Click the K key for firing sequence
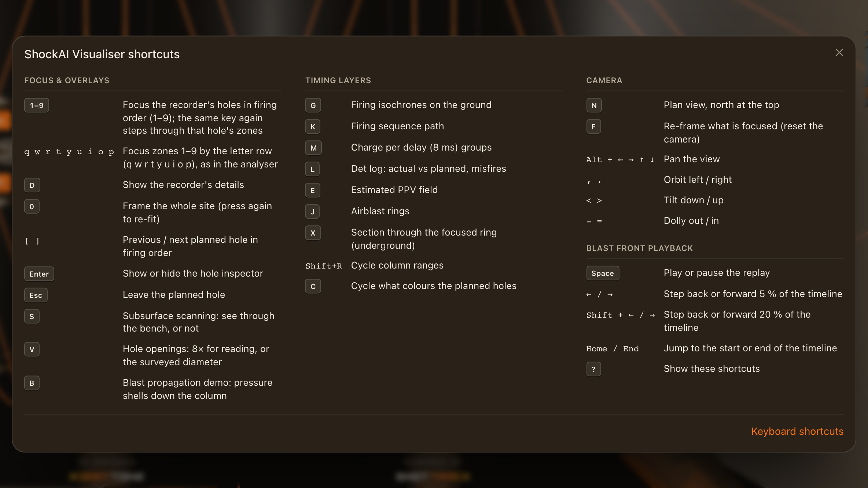The image size is (868, 488). [313, 127]
